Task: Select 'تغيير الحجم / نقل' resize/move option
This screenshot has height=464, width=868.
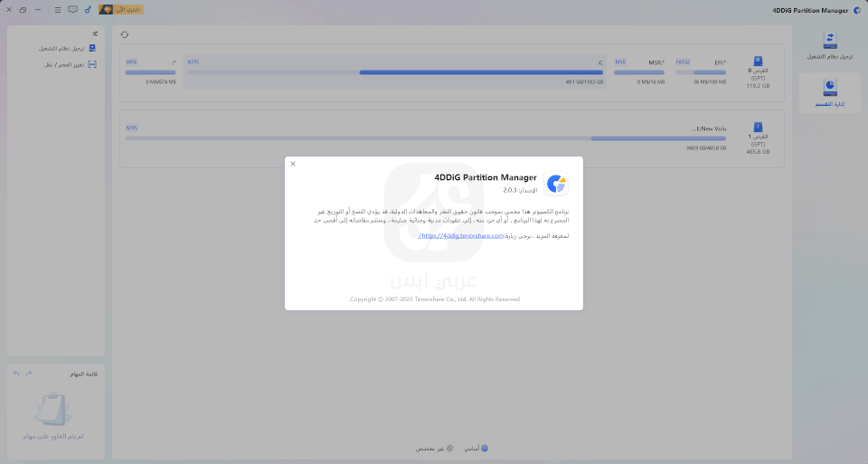Action: pos(71,64)
